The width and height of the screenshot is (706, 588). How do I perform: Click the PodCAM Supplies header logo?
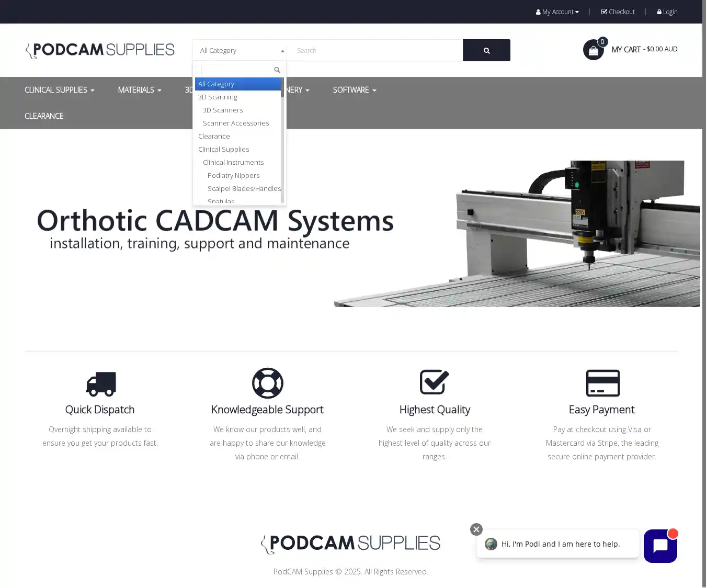(x=100, y=50)
